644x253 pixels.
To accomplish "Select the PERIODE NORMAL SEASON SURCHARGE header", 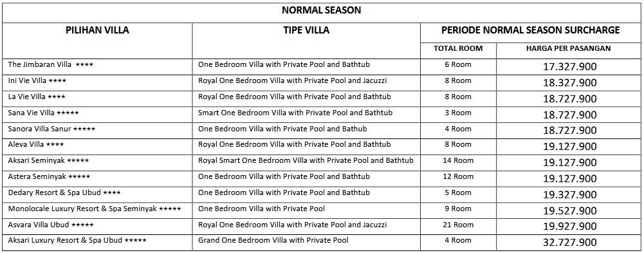I will point(531,32).
